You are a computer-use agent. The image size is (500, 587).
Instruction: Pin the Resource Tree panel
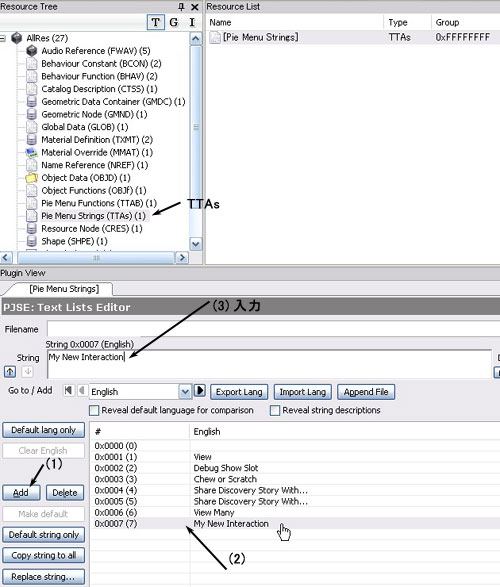(x=181, y=6)
